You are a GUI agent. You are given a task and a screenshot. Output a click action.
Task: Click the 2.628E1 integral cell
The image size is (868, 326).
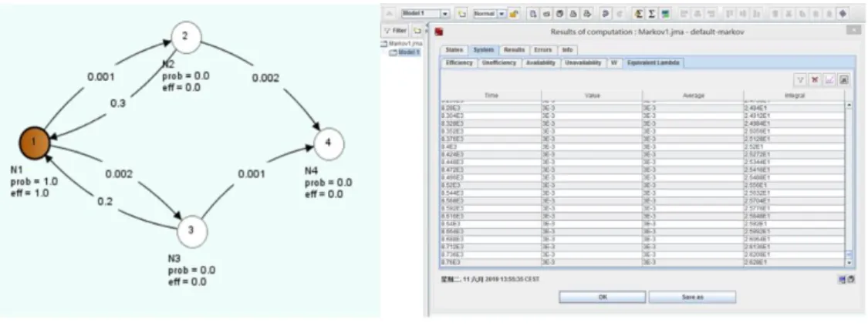[794, 263]
